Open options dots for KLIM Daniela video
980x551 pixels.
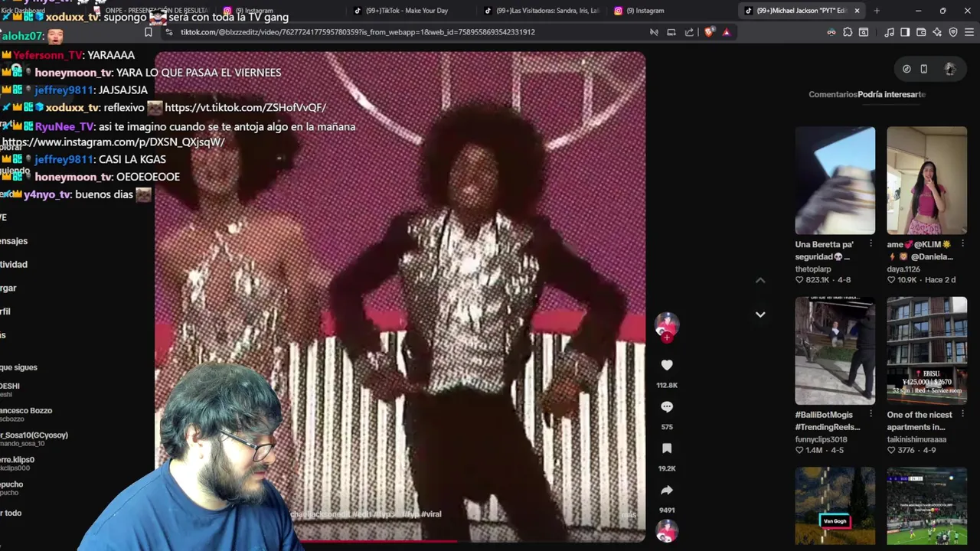click(x=962, y=244)
